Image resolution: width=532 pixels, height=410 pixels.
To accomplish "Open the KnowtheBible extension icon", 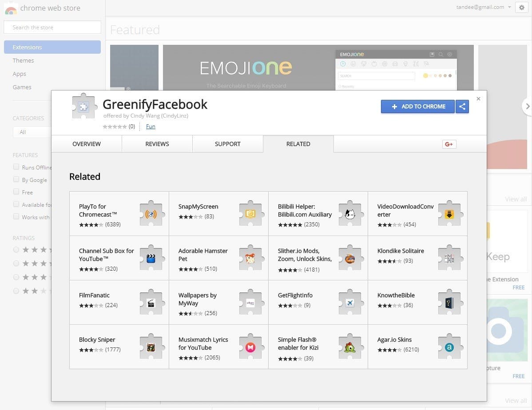I will pos(450,303).
